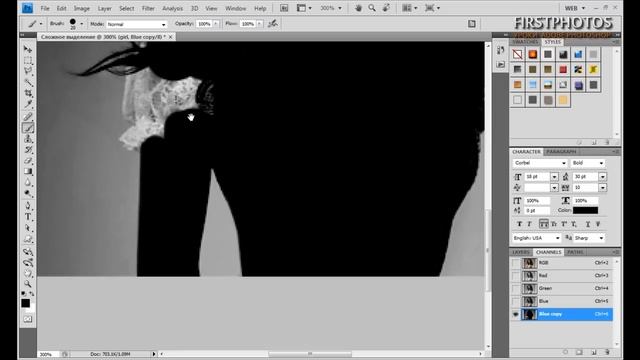Viewport: 640px width, 360px height.
Task: Select the Rectangular Marquee tool
Action: pyautogui.click(x=28, y=60)
